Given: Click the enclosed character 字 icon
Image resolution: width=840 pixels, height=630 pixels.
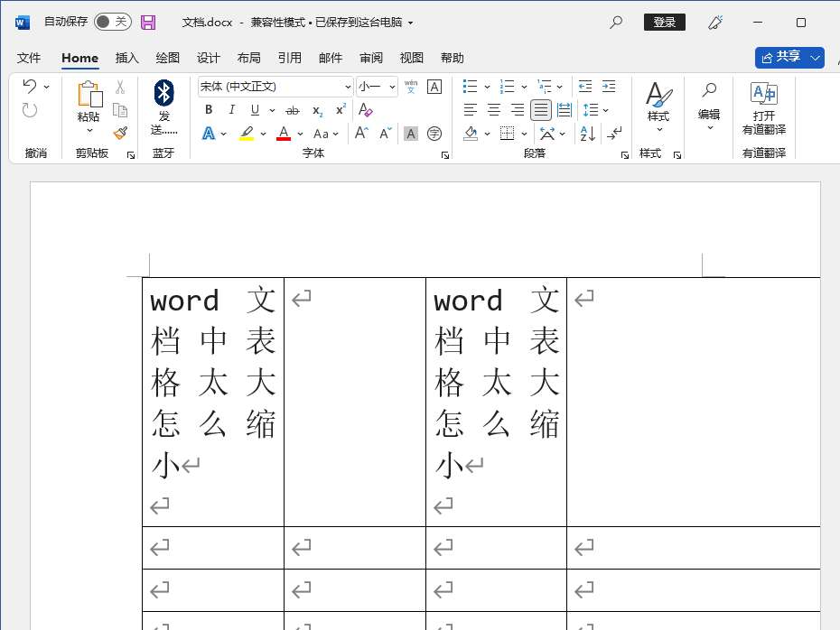Looking at the screenshot, I should pyautogui.click(x=434, y=134).
